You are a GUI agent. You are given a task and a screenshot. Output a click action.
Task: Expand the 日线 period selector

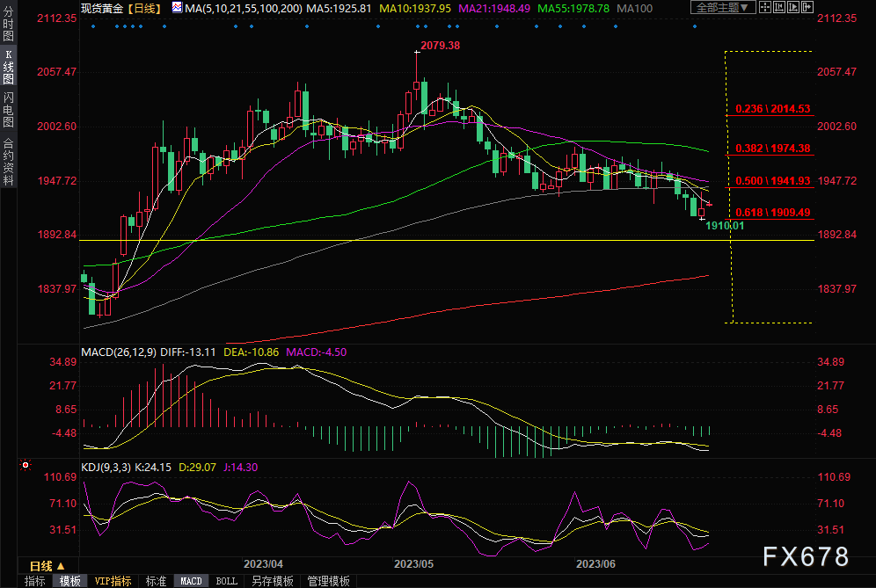[48, 566]
